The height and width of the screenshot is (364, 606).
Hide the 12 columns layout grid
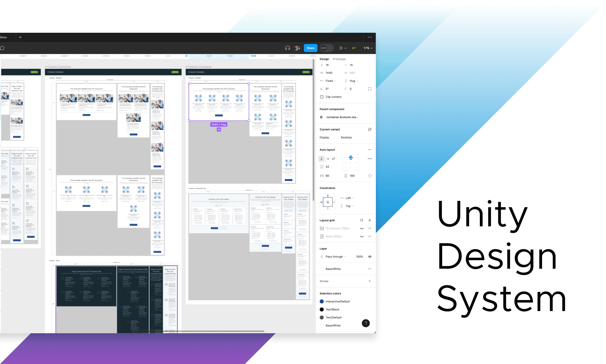point(362,228)
